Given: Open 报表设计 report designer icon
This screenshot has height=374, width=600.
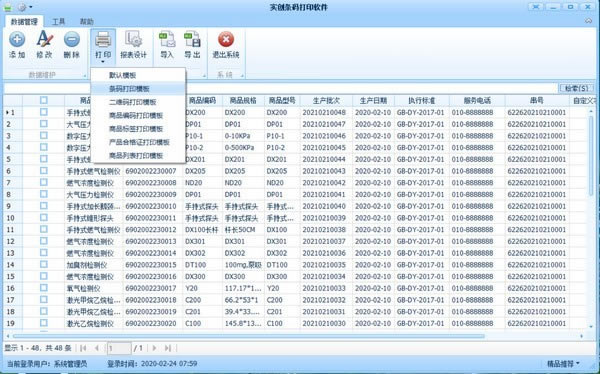Looking at the screenshot, I should point(134,39).
